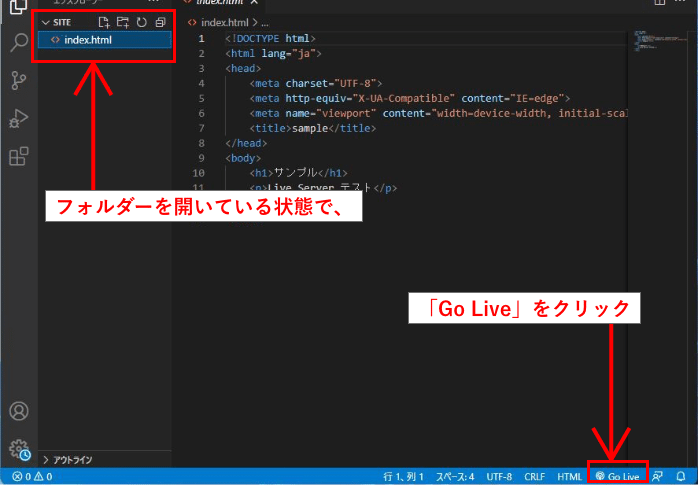Click the 行 1, 列 1 cursor position
Screen dimensions: 698x485
(x=404, y=477)
